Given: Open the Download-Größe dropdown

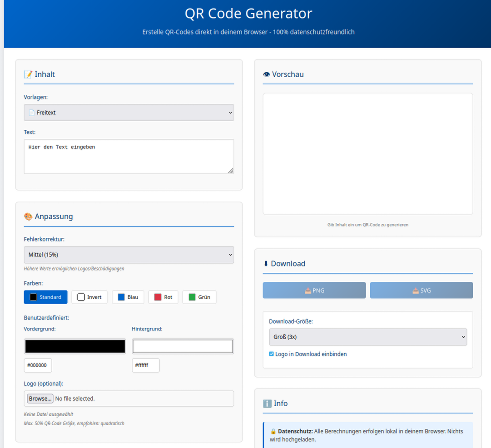Looking at the screenshot, I should pos(367,337).
